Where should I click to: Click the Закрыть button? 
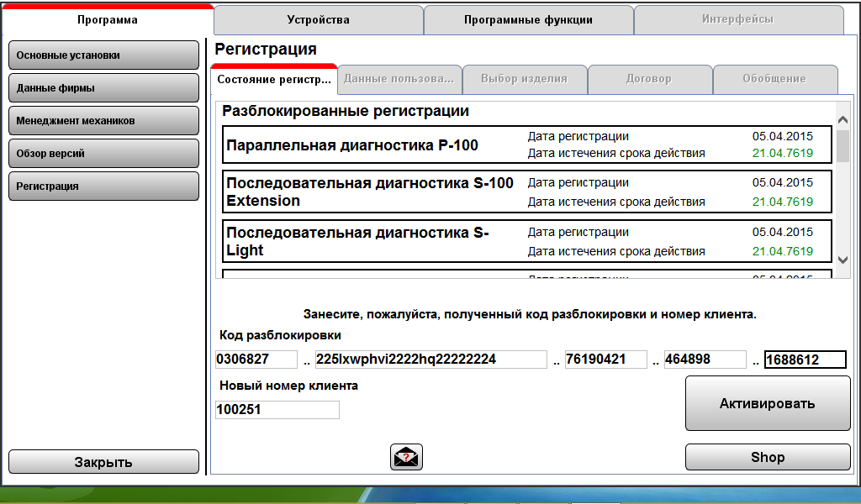tap(103, 462)
